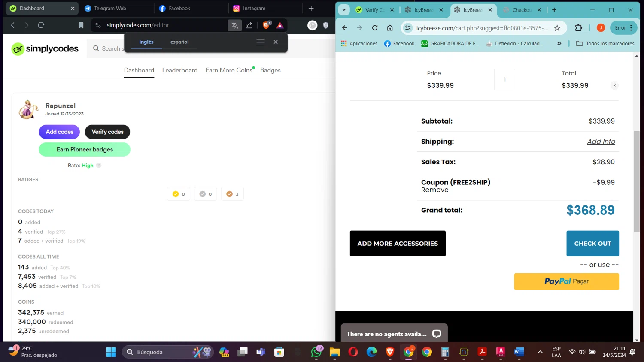644x362 pixels.
Task: Open the Aplicaciones bookmark shortcut
Action: click(359, 43)
